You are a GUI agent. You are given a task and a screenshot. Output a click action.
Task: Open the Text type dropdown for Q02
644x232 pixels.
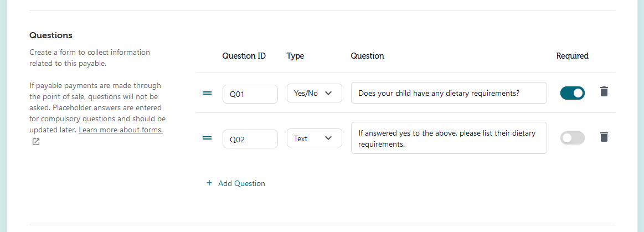(314, 138)
